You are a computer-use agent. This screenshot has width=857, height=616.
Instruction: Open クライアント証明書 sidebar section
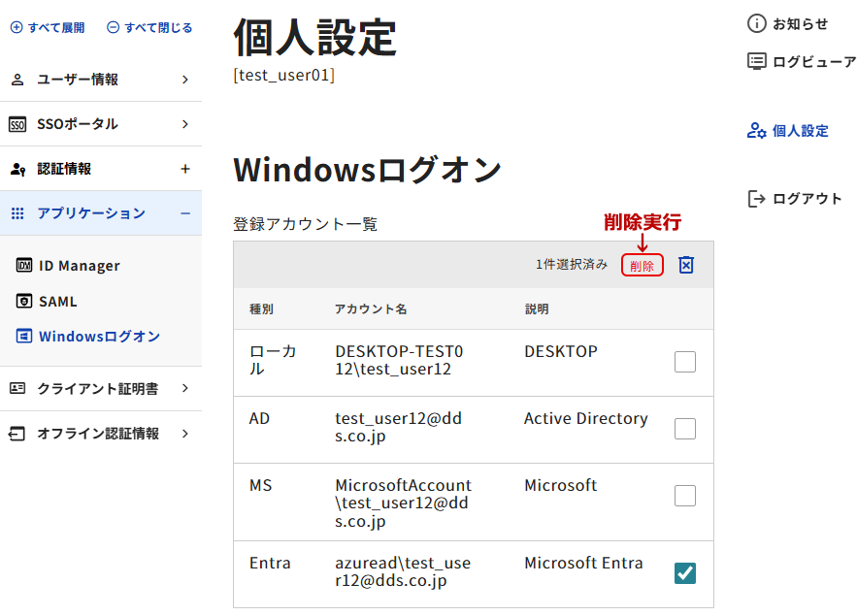97,389
